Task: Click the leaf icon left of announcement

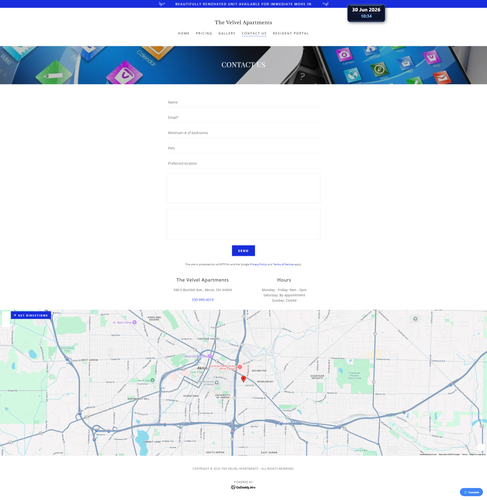Action: pyautogui.click(x=162, y=4)
